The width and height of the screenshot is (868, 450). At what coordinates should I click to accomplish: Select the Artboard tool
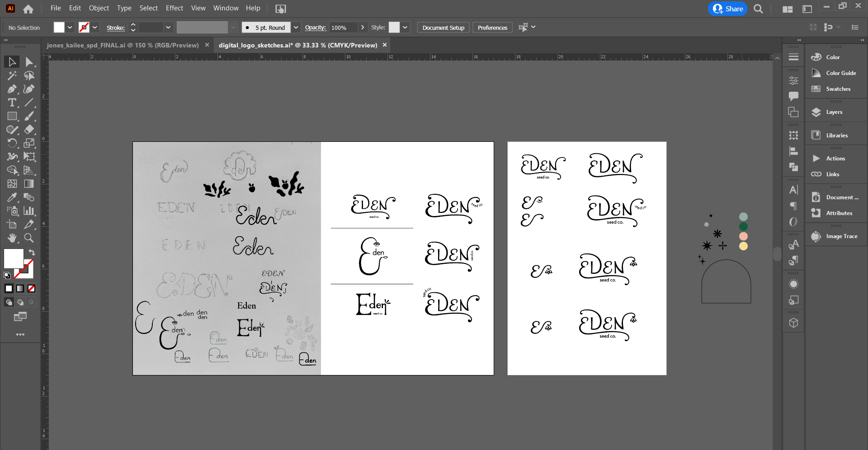tap(12, 225)
